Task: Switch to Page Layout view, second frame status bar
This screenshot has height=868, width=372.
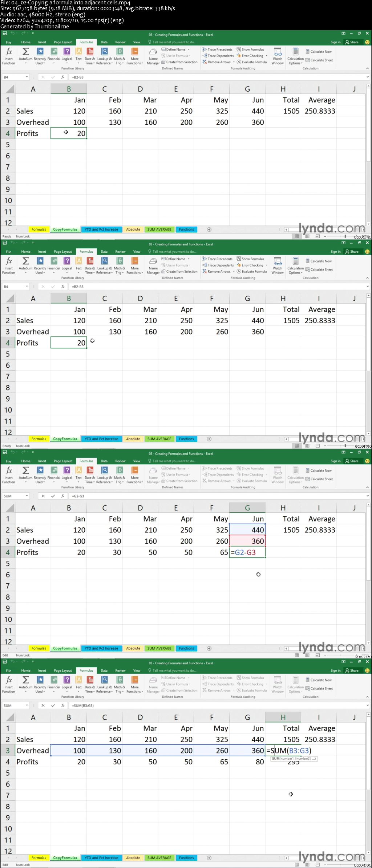Action: coord(307,446)
